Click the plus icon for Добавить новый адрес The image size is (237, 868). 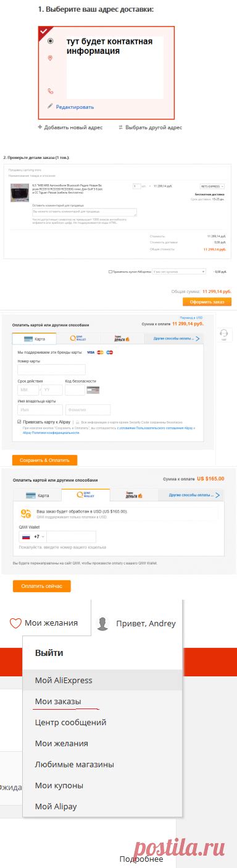click(x=40, y=127)
